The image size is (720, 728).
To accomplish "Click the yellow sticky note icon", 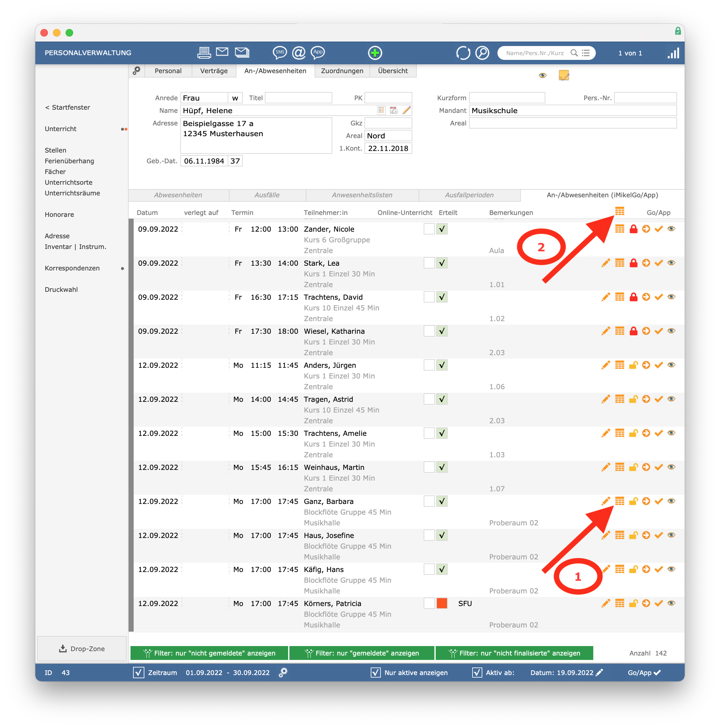I will (x=564, y=75).
